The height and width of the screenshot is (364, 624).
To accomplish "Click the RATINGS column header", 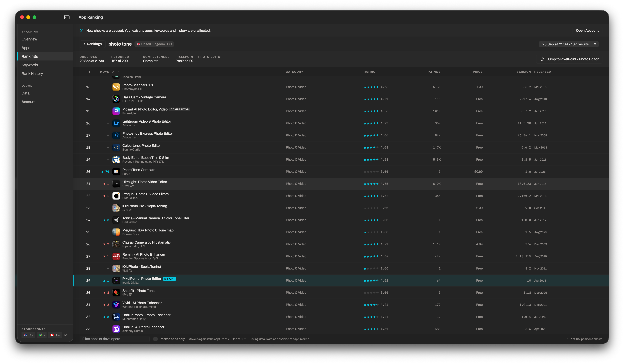I will pyautogui.click(x=433, y=72).
